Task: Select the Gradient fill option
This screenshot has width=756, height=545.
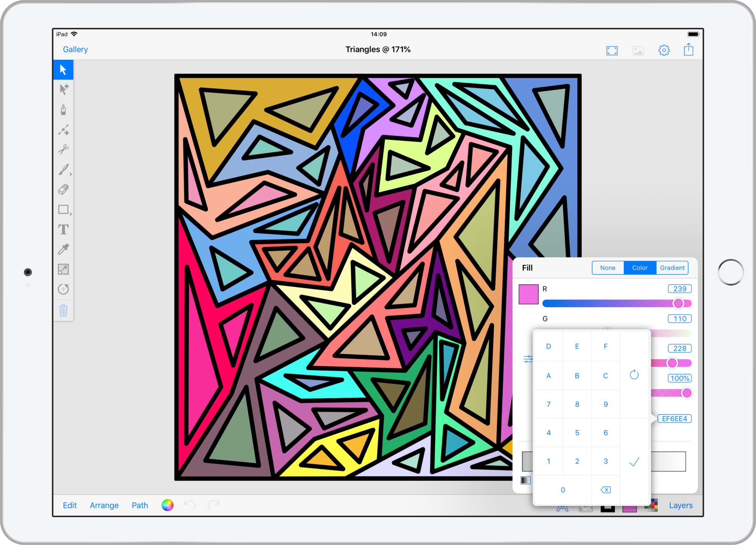Action: coord(672,268)
